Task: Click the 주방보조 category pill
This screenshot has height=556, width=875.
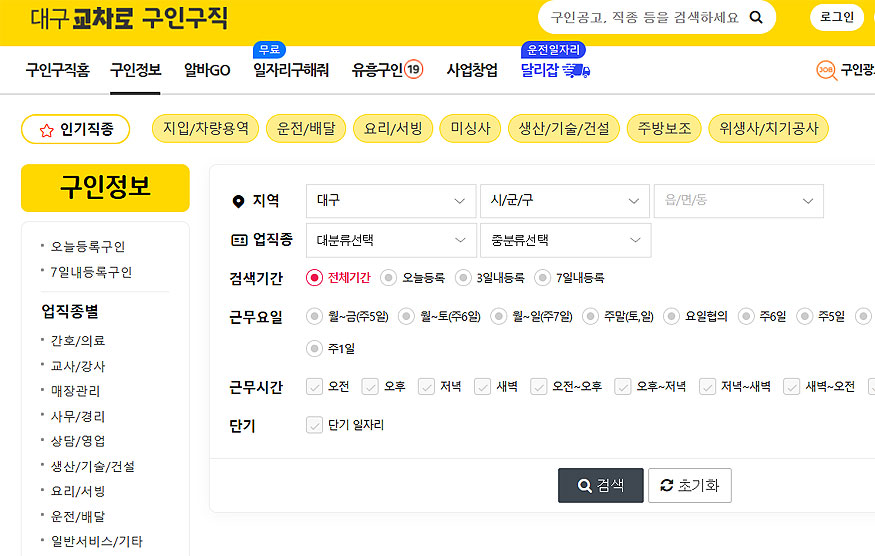Action: tap(664, 129)
